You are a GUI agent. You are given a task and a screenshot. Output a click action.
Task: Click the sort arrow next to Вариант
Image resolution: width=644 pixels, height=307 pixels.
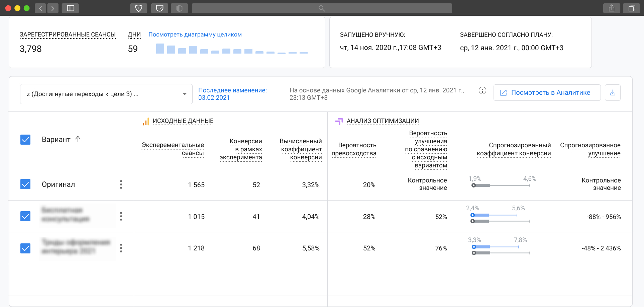coord(78,139)
